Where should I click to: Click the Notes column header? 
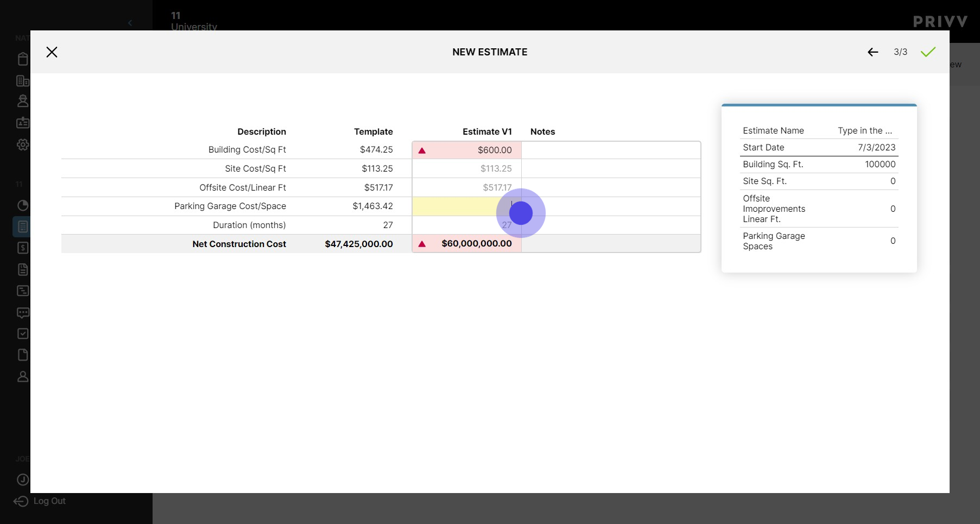[x=542, y=131]
